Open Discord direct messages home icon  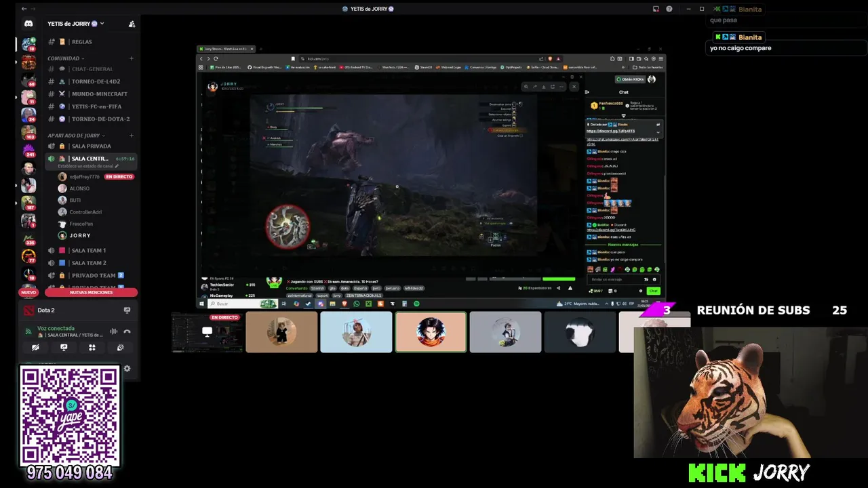pos(28,24)
